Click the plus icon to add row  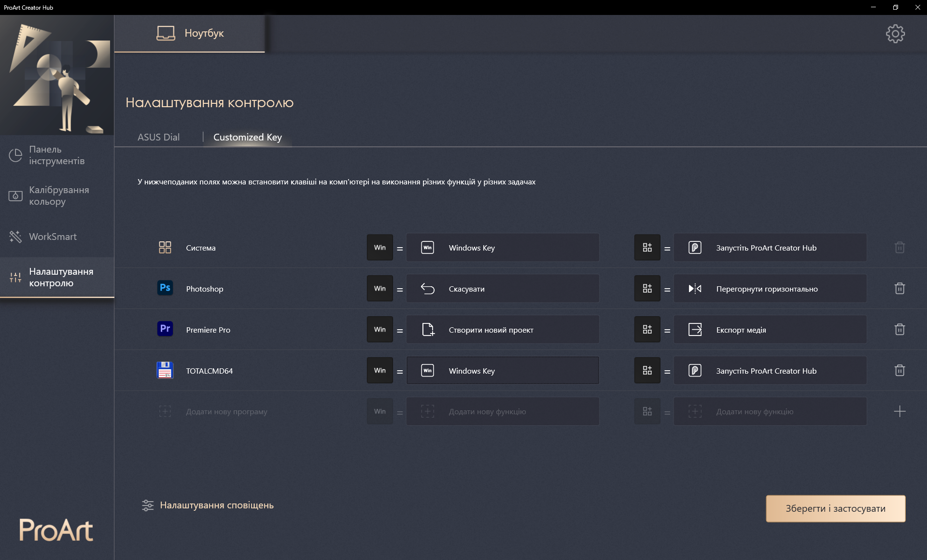[x=899, y=412]
